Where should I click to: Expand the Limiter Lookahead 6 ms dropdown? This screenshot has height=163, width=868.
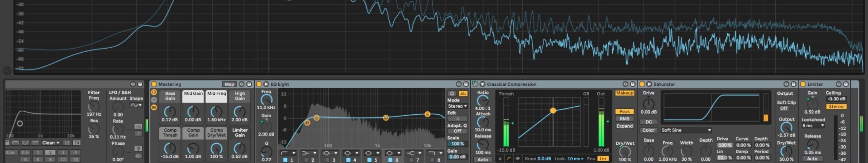[x=813, y=126]
